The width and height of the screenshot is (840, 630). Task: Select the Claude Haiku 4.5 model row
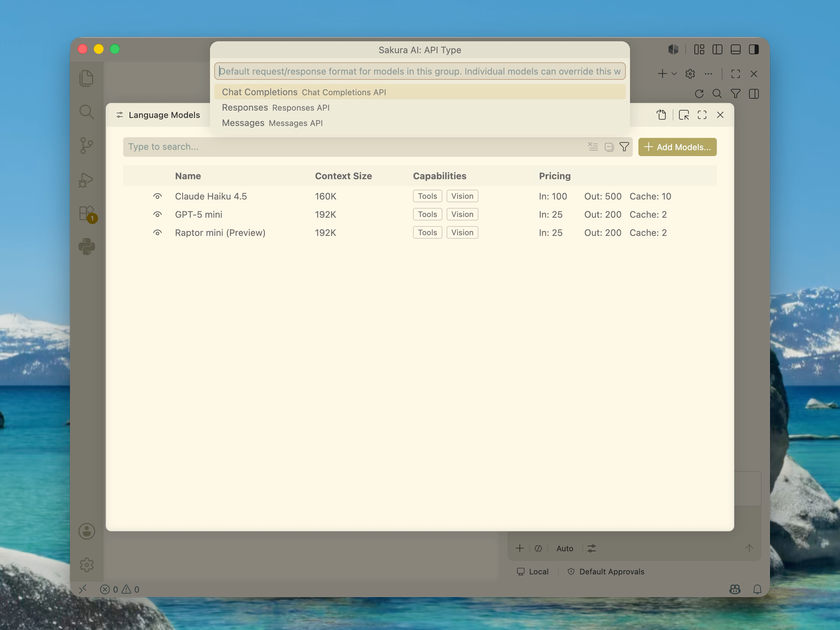pos(420,196)
